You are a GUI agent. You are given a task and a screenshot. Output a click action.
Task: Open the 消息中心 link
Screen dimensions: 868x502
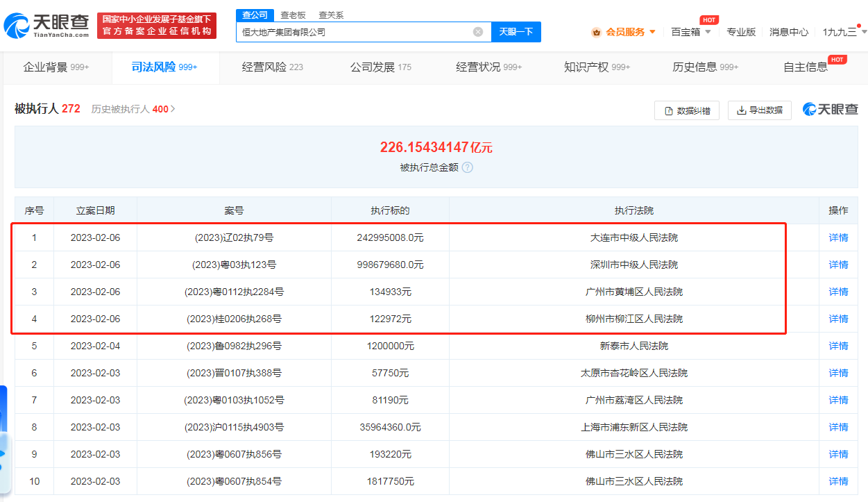[x=789, y=32]
